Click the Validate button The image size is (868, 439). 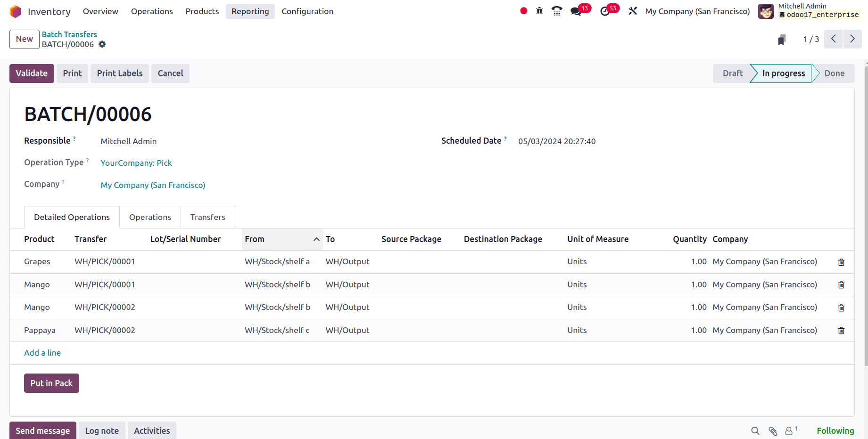pos(32,73)
